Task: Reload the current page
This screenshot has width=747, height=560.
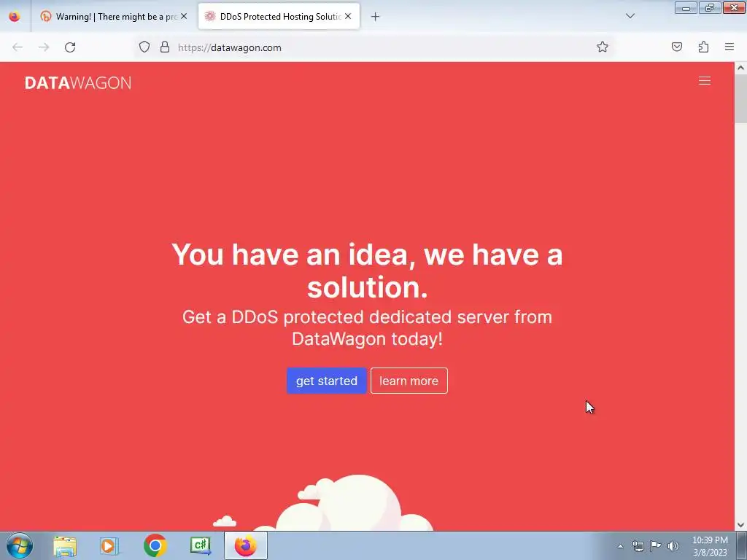Action: point(70,47)
